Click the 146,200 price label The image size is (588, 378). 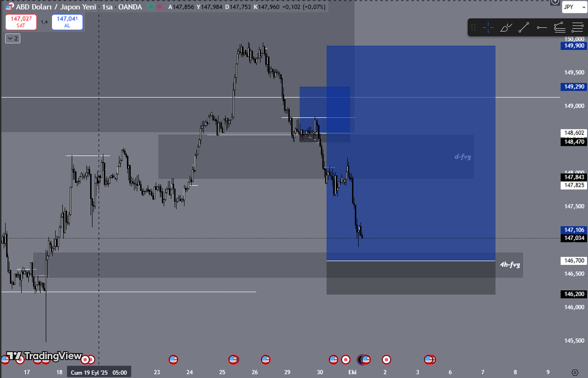(573, 294)
